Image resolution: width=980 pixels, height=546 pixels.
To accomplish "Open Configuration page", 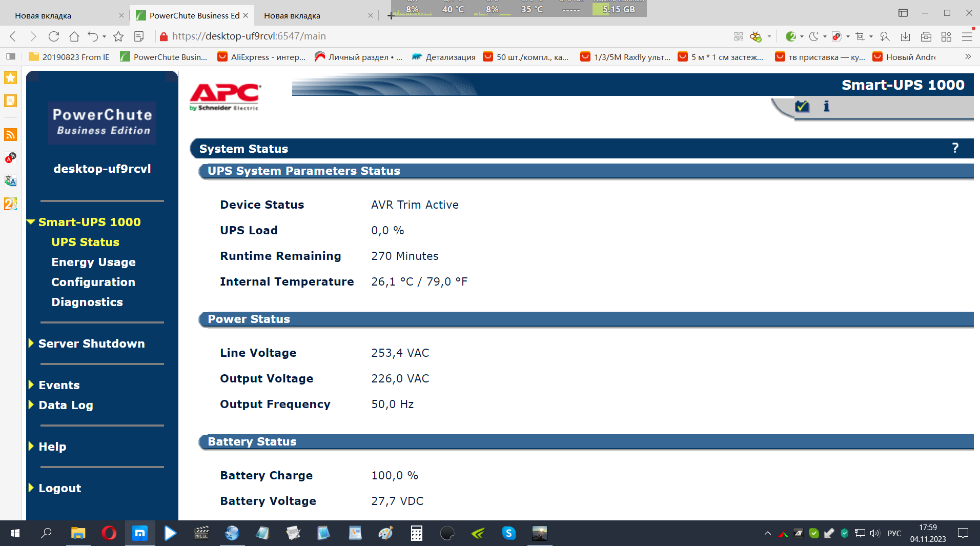I will [x=93, y=282].
